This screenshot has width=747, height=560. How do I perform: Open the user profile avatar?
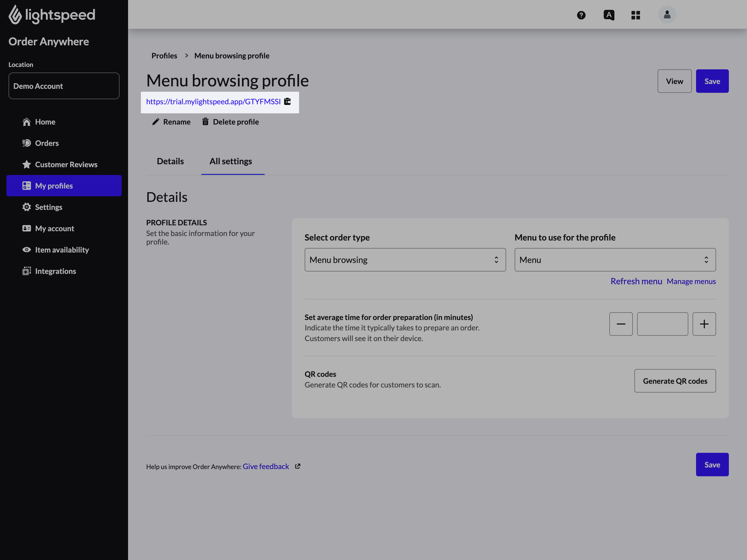667,14
